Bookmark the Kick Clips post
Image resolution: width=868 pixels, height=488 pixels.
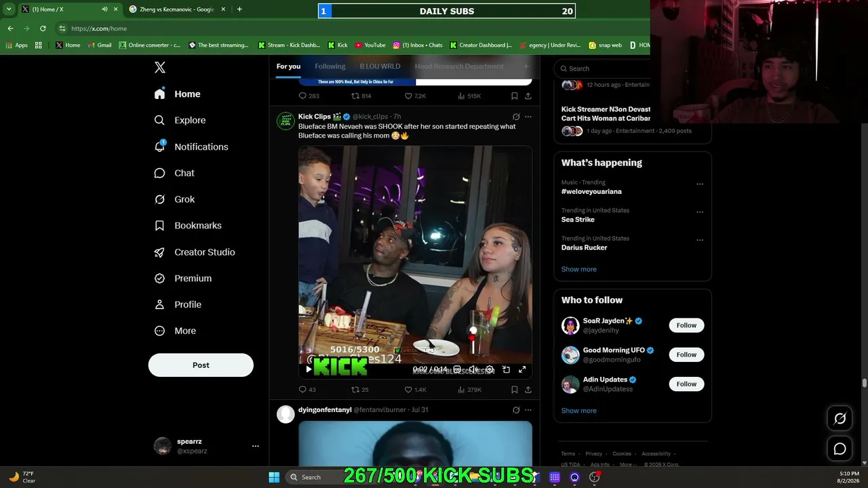click(515, 390)
